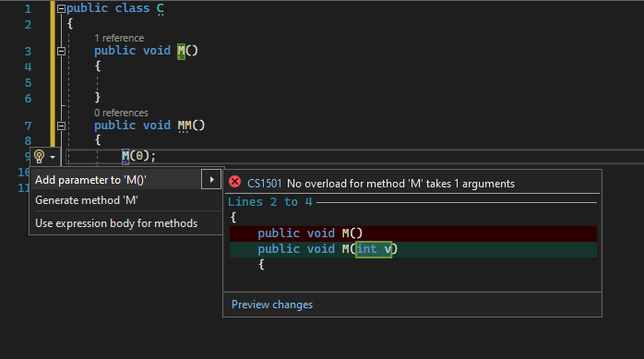Click the red error icon beside CS1501
This screenshot has height=359, width=644.
pyautogui.click(x=235, y=182)
